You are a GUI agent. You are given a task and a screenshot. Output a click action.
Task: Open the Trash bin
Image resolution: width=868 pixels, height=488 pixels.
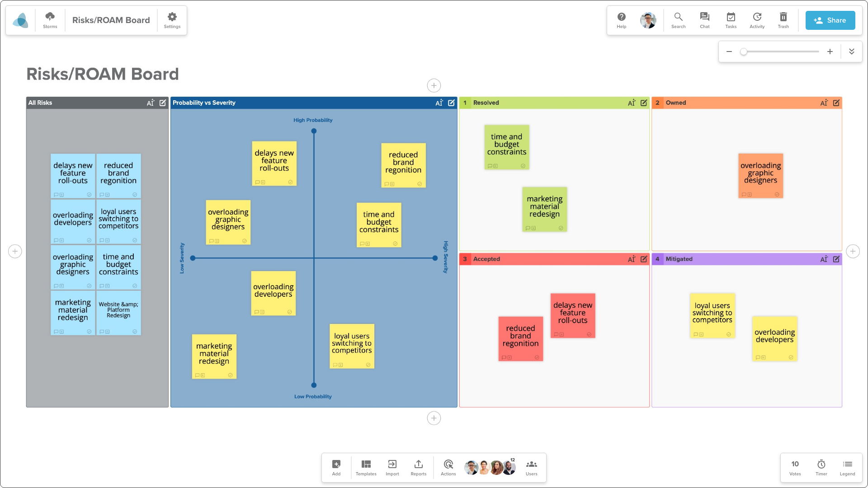[x=783, y=20]
